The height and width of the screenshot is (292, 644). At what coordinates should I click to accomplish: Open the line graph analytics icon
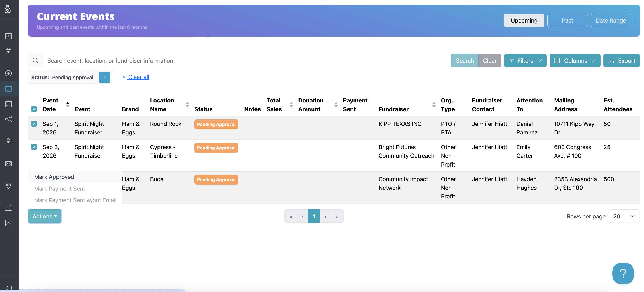coord(9,223)
